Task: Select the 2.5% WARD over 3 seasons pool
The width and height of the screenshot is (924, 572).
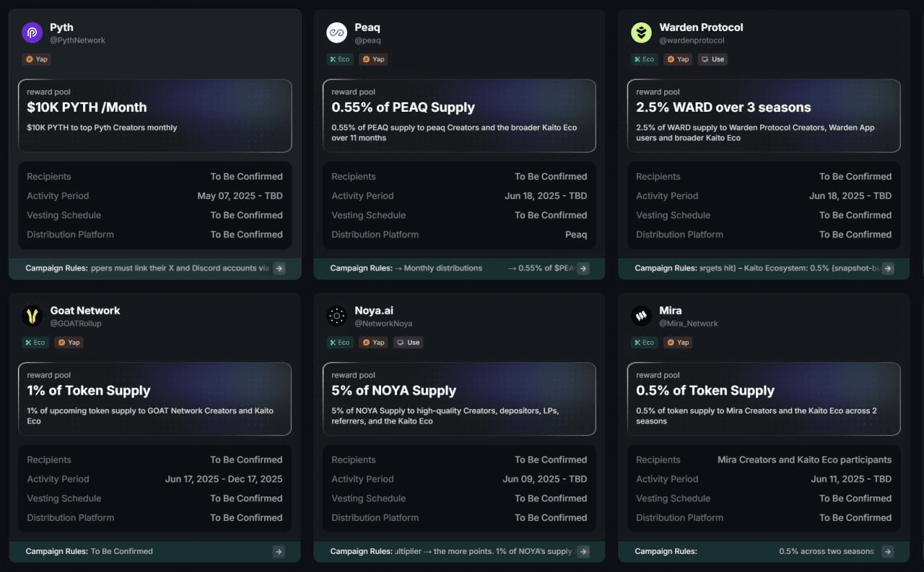Action: tap(764, 115)
